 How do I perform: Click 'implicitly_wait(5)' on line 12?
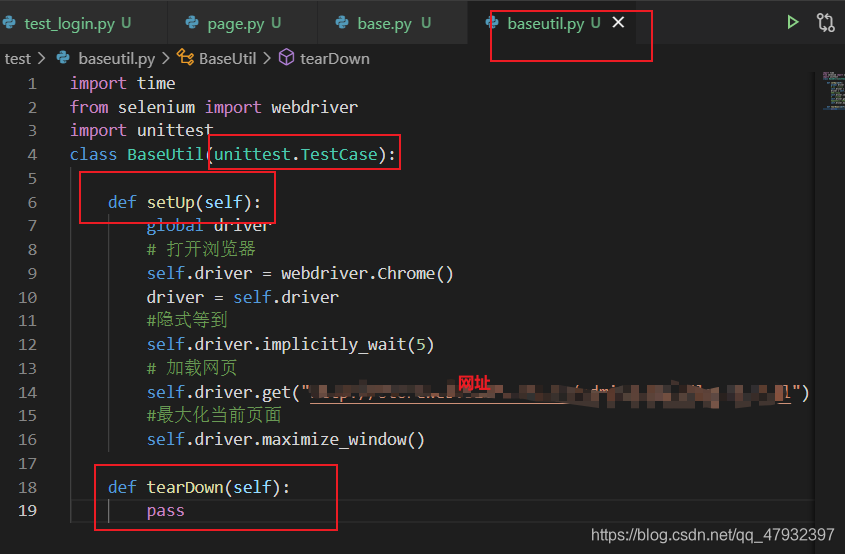click(x=348, y=344)
